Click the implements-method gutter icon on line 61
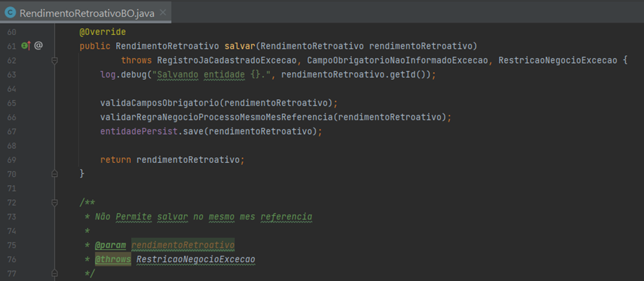644x281 pixels. click(x=26, y=45)
